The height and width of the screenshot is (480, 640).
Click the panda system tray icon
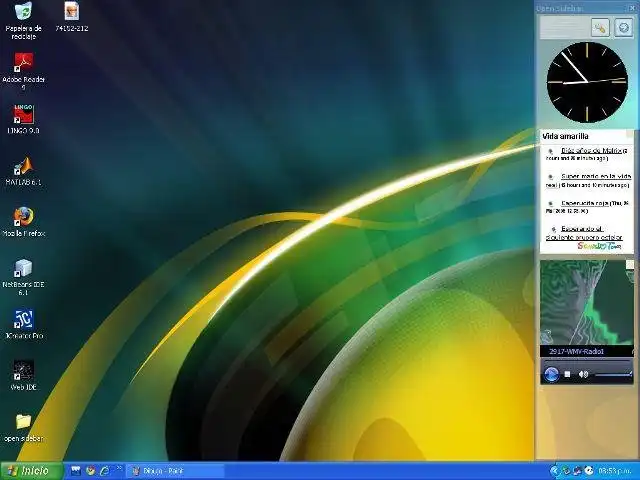pyautogui.click(x=589, y=471)
